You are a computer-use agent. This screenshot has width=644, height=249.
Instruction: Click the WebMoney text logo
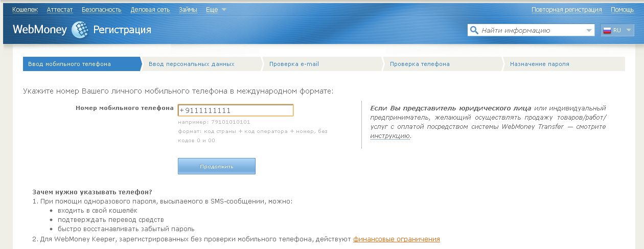40,30
